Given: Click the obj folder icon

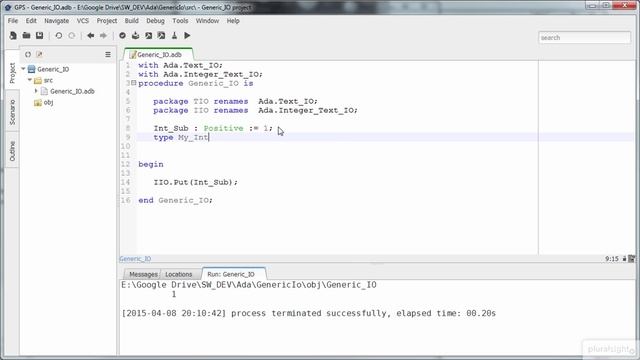Looking at the screenshot, I should (x=38, y=102).
